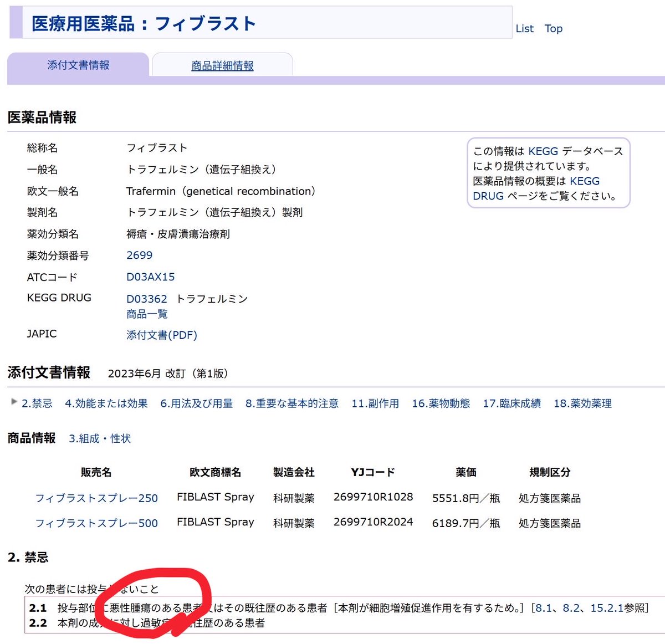Click the 規制区分 column header

click(x=550, y=472)
